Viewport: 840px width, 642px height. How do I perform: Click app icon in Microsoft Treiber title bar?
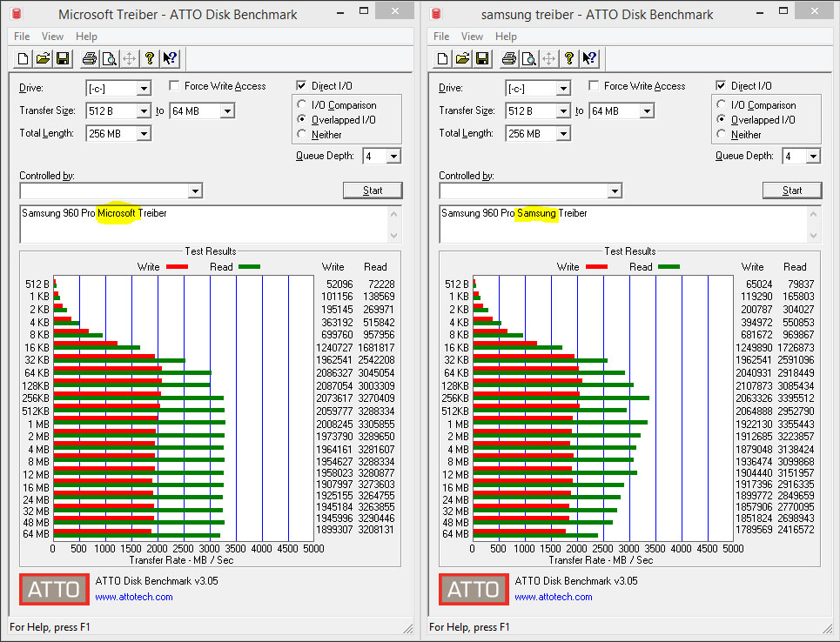coord(17,13)
